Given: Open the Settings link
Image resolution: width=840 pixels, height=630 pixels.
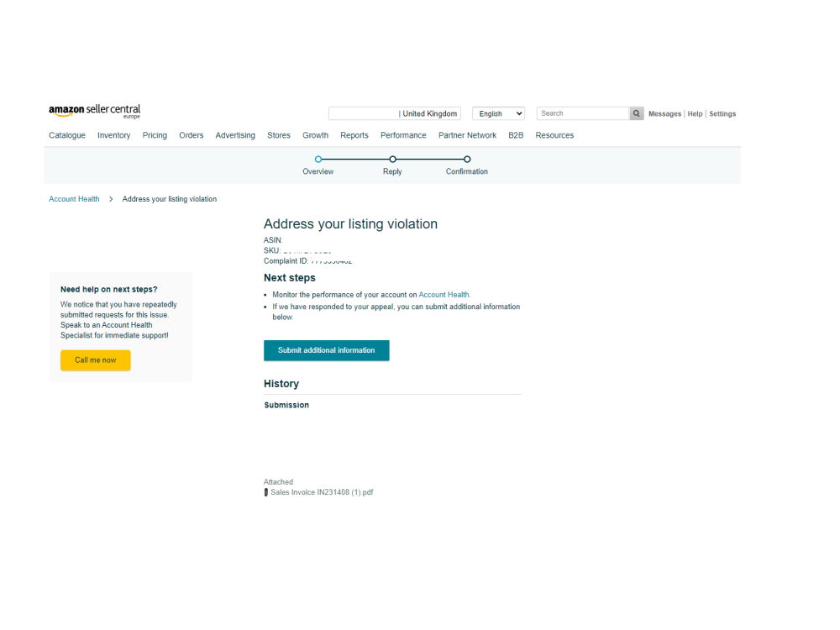Looking at the screenshot, I should (x=722, y=114).
